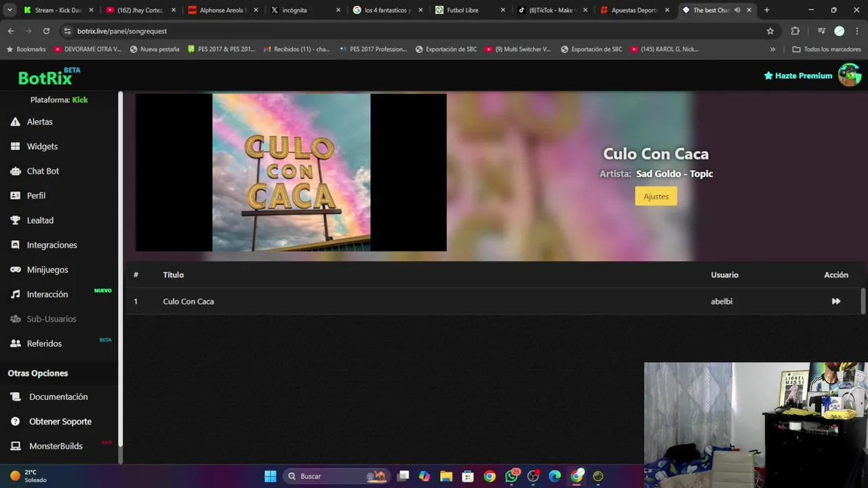Open WhatsApp from the taskbar

point(511,476)
